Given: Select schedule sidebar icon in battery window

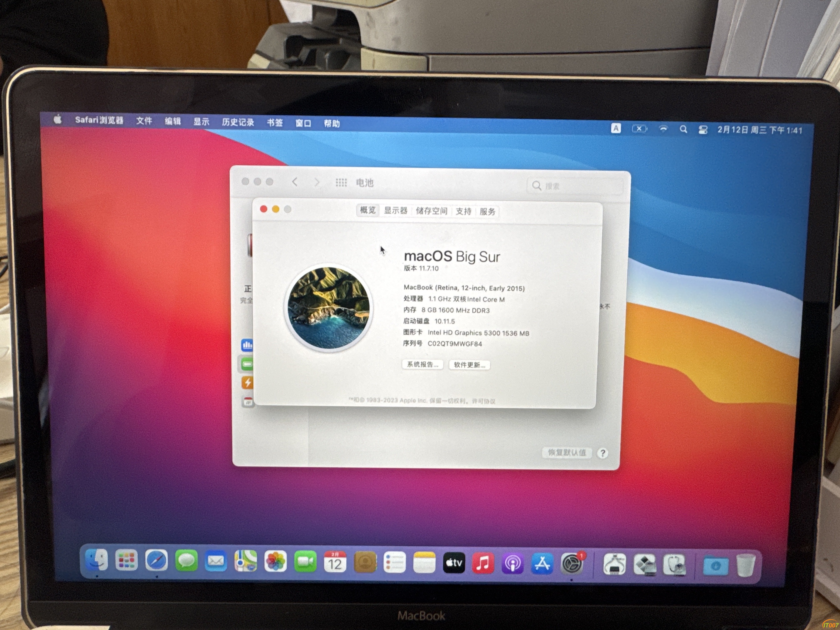Looking at the screenshot, I should 247,401.
